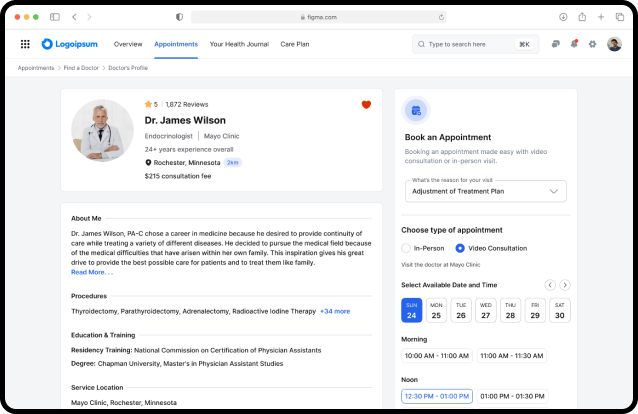Go back with browser back arrow
638x414 pixels.
74,17
